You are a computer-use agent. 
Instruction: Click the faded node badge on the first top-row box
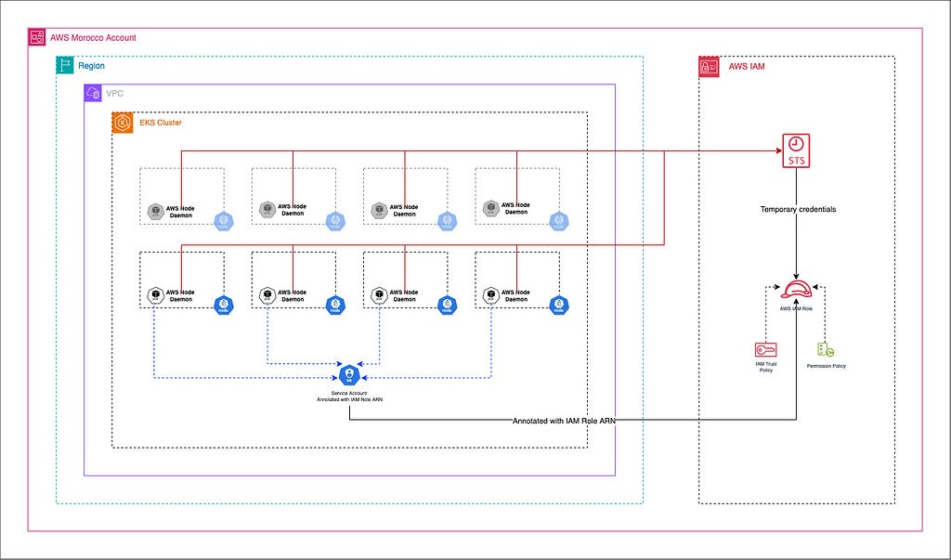pyautogui.click(x=224, y=221)
